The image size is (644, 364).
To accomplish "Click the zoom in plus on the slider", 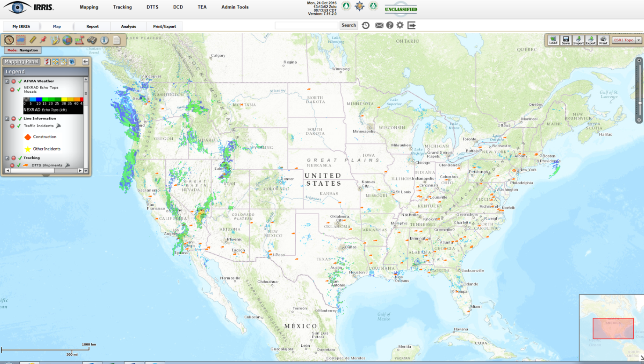I will coord(639,61).
